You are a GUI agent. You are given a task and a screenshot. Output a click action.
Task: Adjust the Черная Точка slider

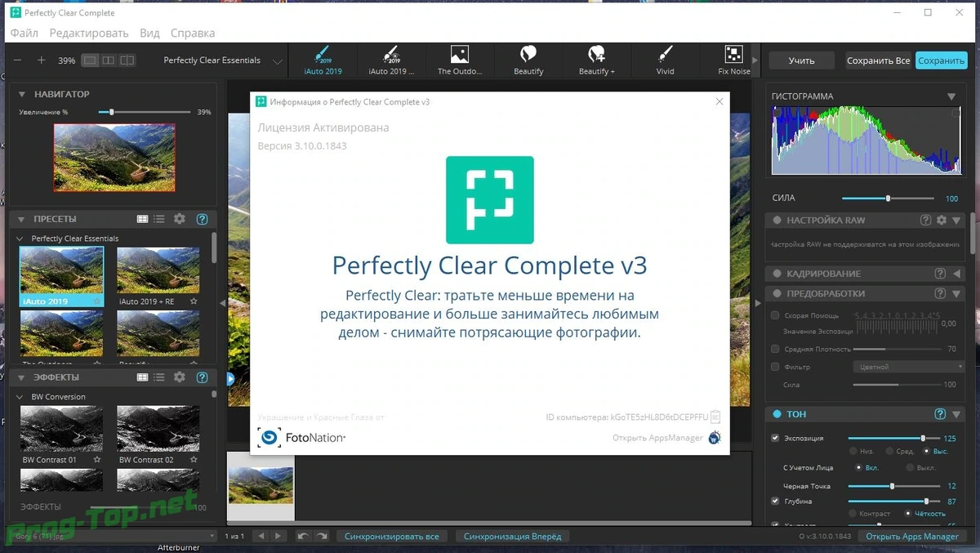tap(894, 486)
